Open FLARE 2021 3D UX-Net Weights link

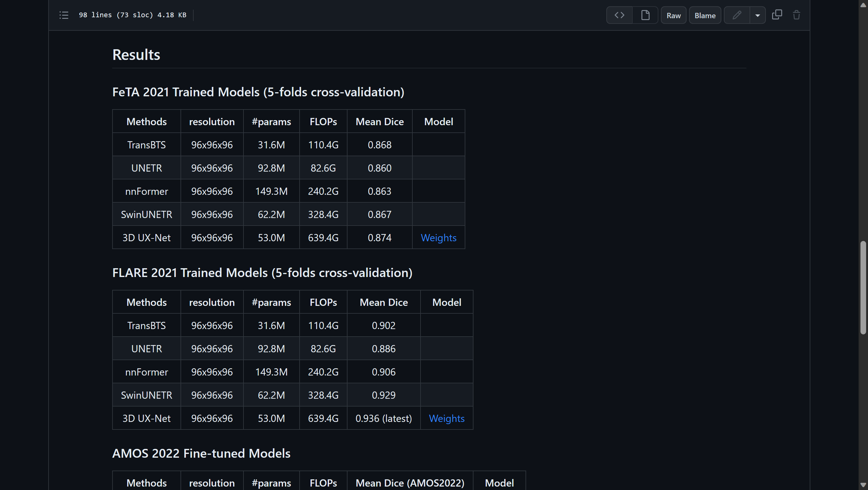click(447, 418)
